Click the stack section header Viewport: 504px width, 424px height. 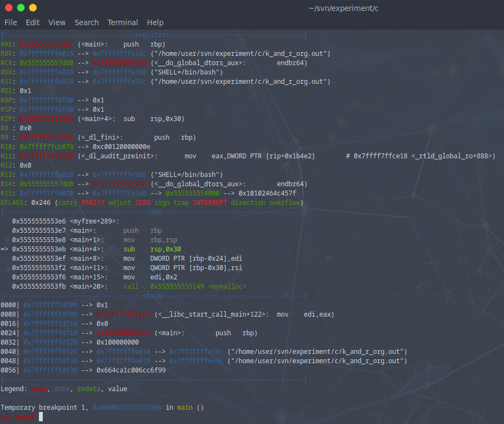[152, 296]
